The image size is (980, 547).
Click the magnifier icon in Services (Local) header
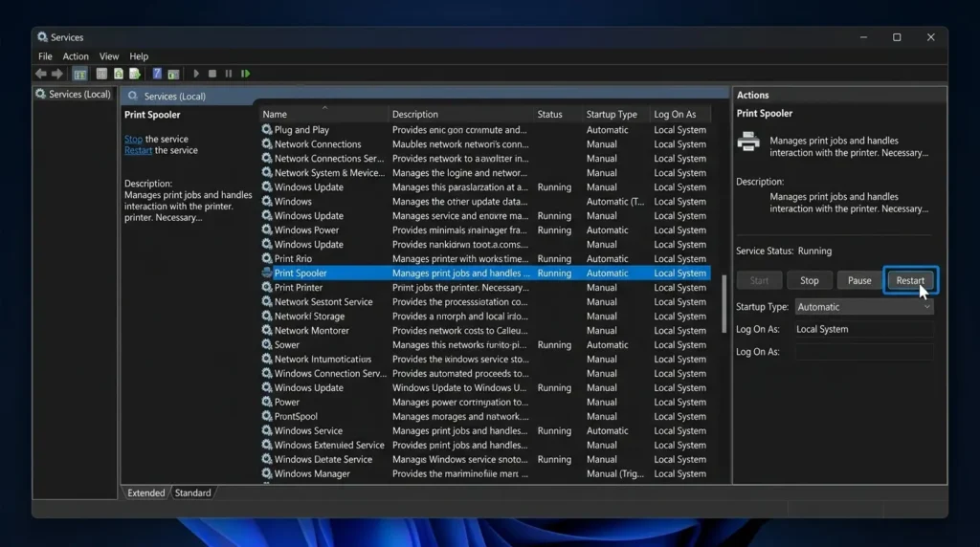pyautogui.click(x=132, y=96)
